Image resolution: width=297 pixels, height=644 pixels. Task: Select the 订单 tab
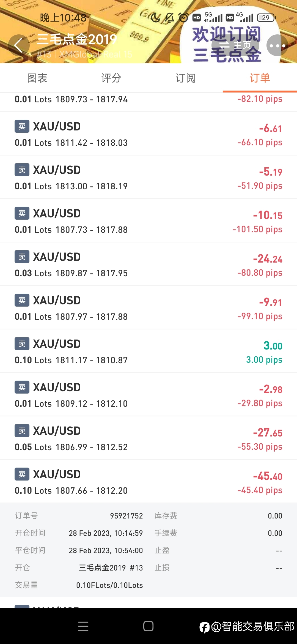pos(260,78)
